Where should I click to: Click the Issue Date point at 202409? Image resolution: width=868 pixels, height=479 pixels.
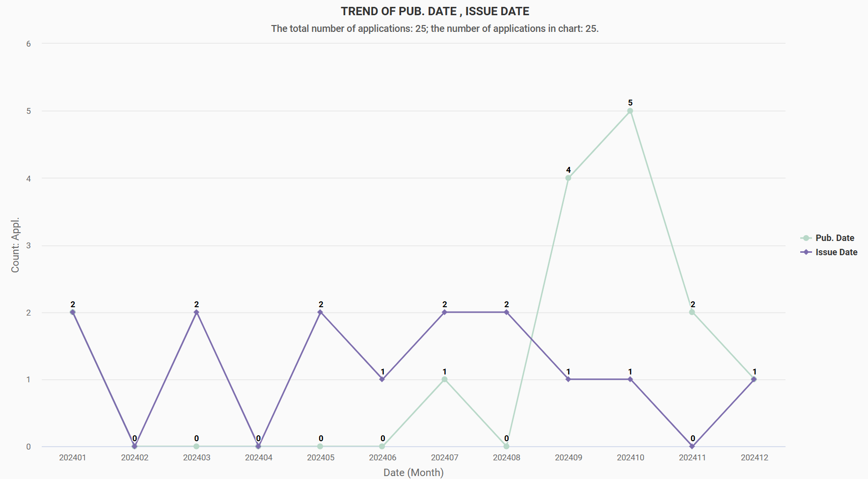click(x=568, y=379)
